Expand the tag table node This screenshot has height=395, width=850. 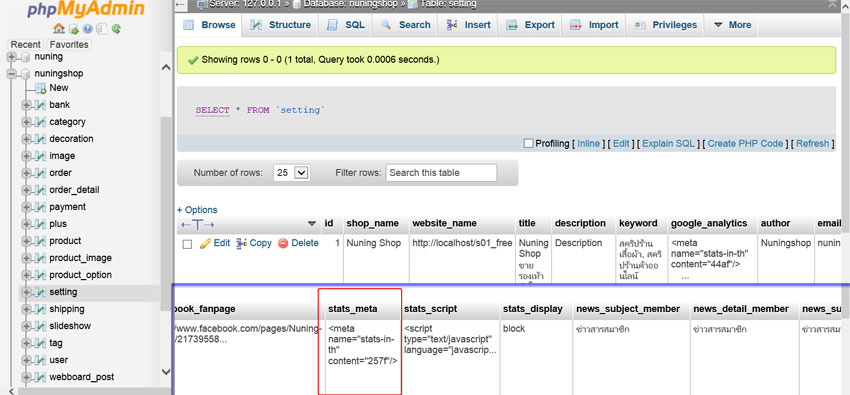point(26,343)
